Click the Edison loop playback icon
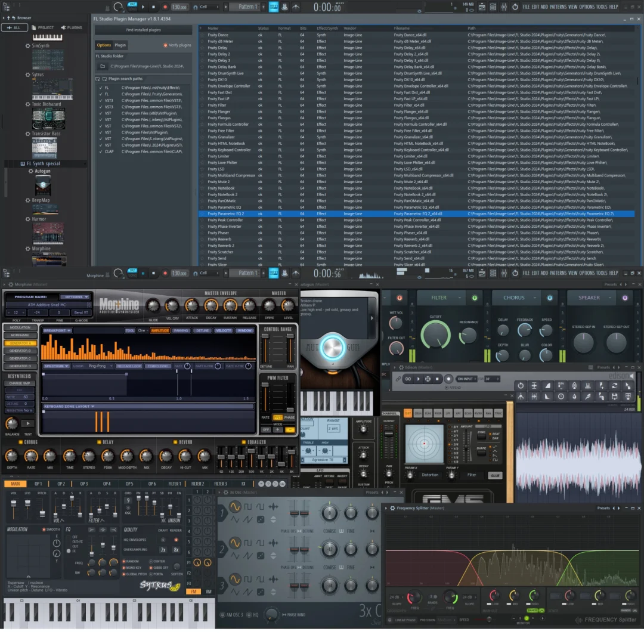The width and height of the screenshot is (644, 644). click(408, 379)
